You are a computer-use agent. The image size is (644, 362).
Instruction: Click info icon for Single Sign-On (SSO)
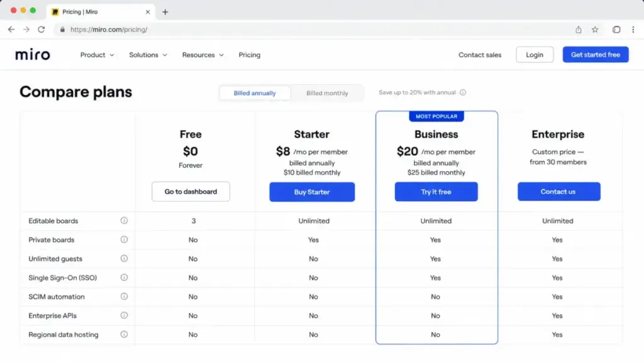click(124, 277)
